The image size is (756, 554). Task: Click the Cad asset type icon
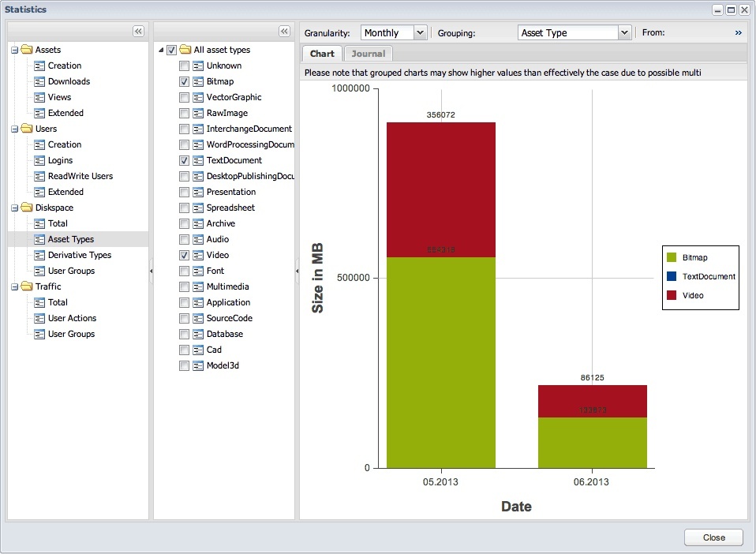point(197,350)
